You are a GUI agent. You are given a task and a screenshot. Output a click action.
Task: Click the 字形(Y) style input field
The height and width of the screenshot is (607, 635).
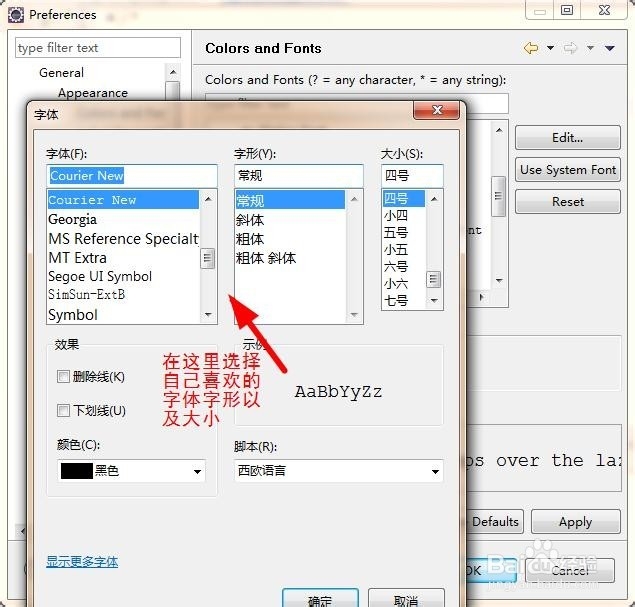298,176
